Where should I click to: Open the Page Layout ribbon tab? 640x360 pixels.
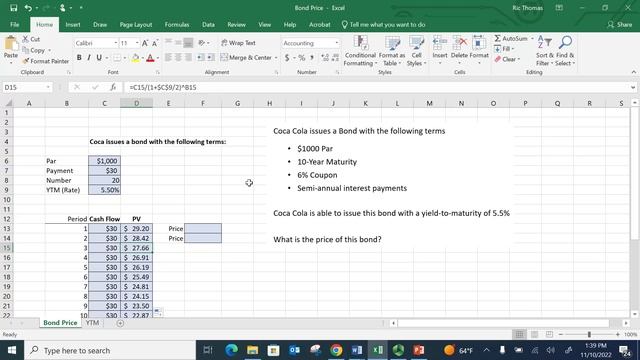pyautogui.click(x=136, y=24)
